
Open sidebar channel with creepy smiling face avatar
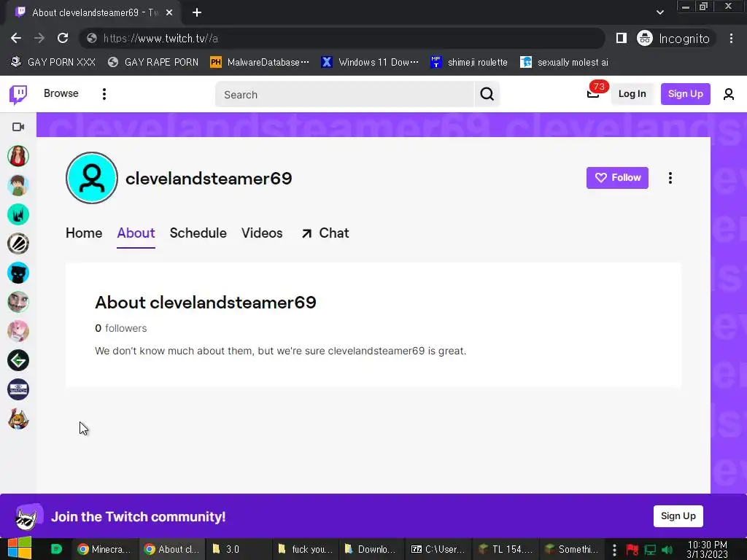pyautogui.click(x=18, y=302)
